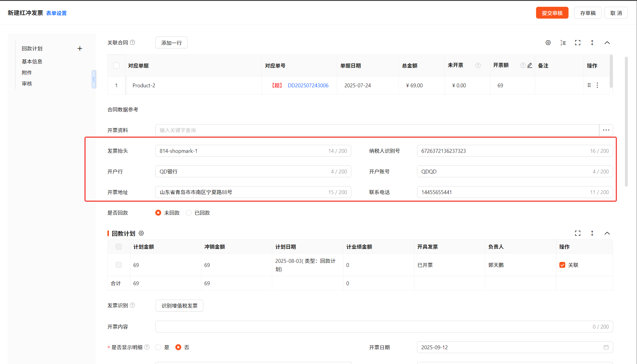Select the 已回款 radio option
The width and height of the screenshot is (637, 364).
(x=189, y=213)
